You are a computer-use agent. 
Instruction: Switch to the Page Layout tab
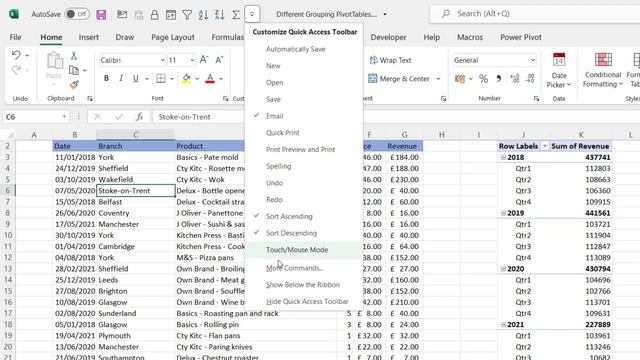click(x=173, y=37)
